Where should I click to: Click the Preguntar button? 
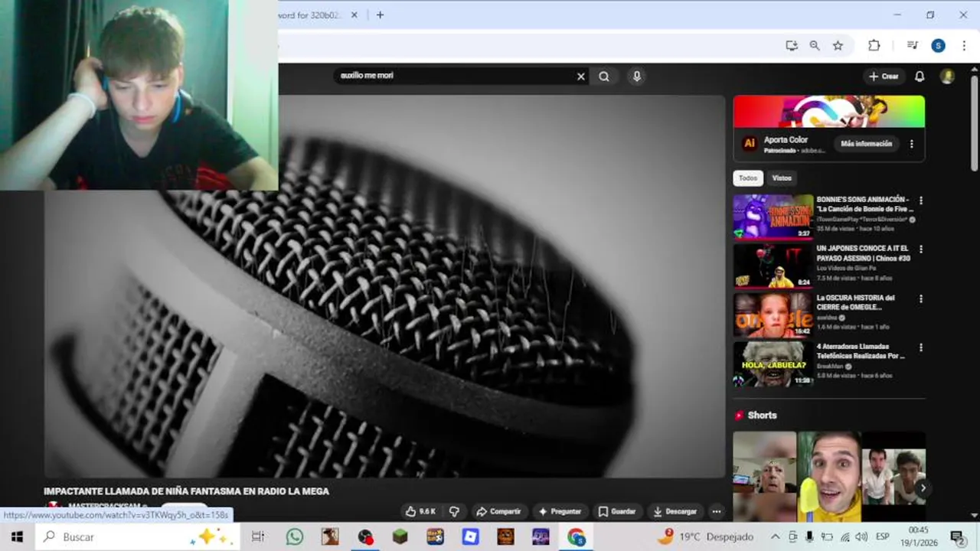pos(560,511)
